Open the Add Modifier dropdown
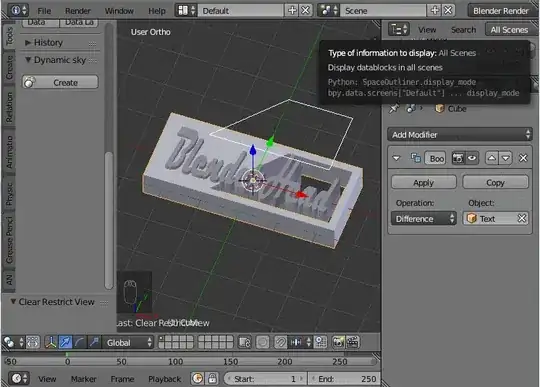 (460, 135)
